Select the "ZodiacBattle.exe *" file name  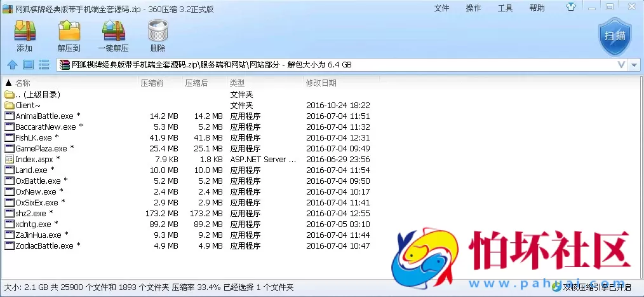coord(48,245)
